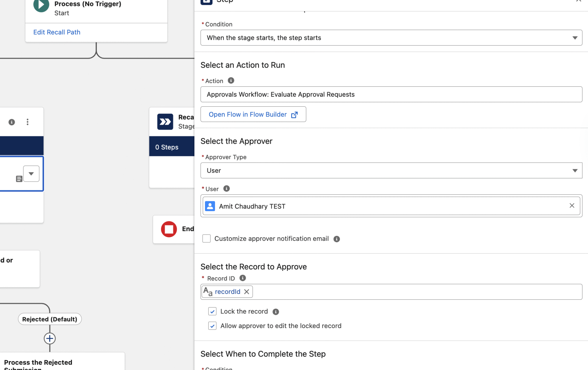Click the info icon on the stage card
The width and height of the screenshot is (588, 370).
point(11,122)
